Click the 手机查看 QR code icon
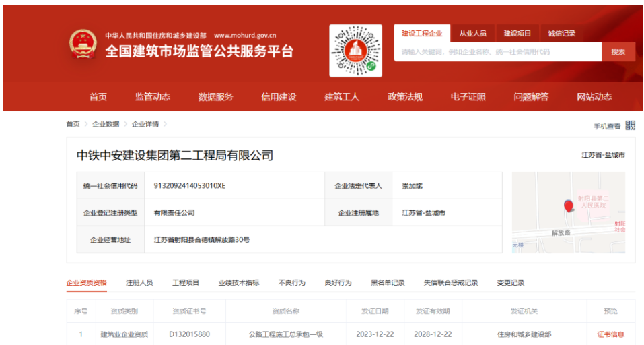644x345 pixels. 630,125
